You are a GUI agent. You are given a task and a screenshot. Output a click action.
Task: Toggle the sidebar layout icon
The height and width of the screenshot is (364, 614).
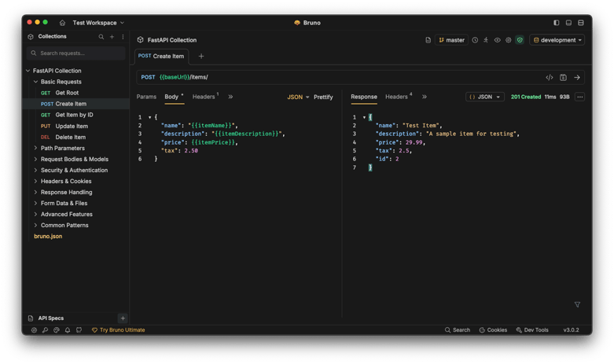pos(556,23)
